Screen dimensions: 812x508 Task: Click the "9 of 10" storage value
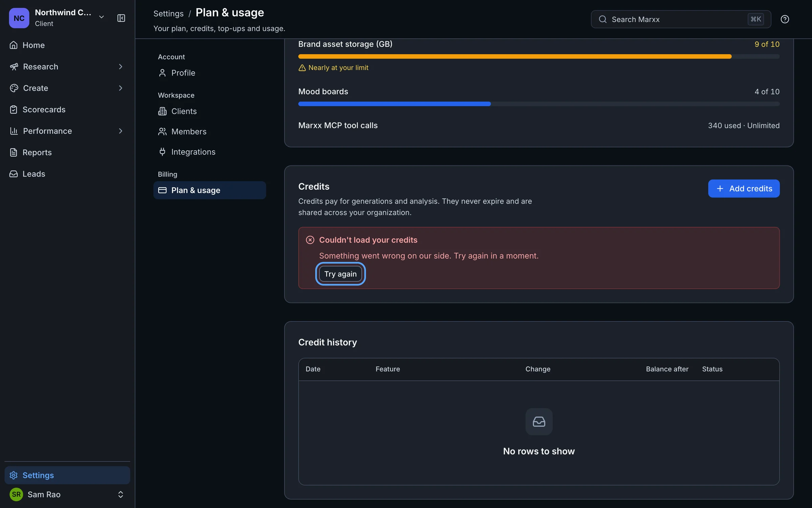[x=767, y=44]
